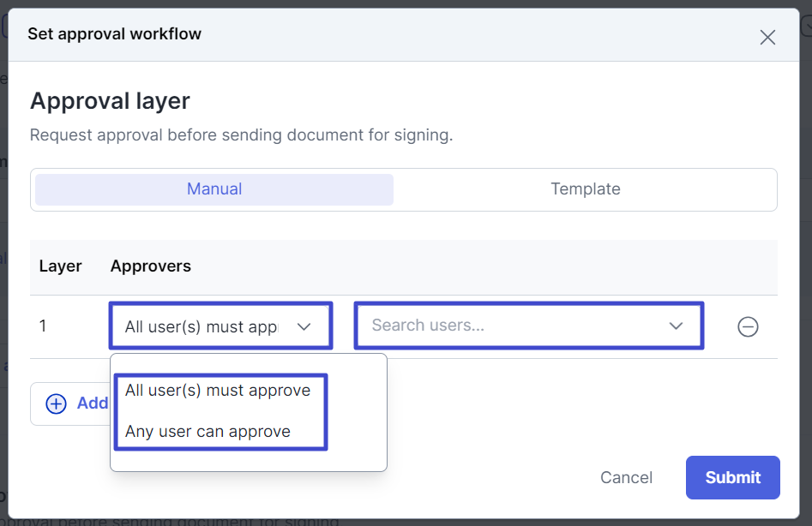812x526 pixels.
Task: Click the Approval layer heading
Action: click(x=110, y=101)
